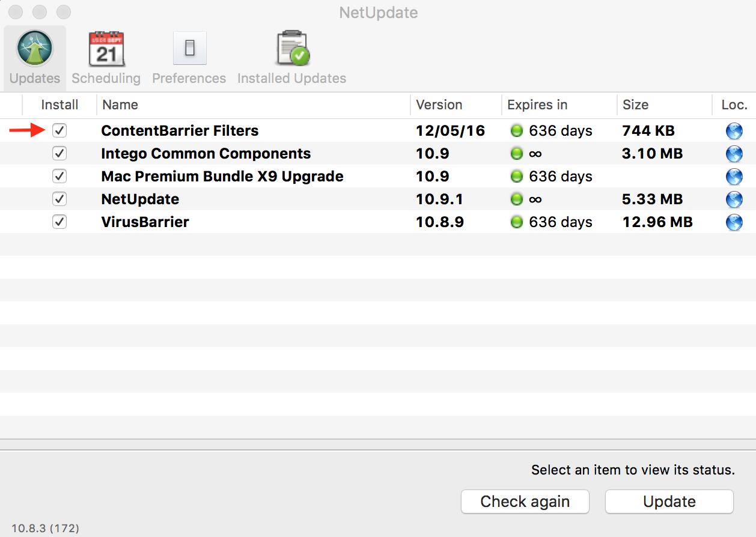The height and width of the screenshot is (537, 756).
Task: Uncheck install box for Intego Common Components
Action: [x=59, y=153]
